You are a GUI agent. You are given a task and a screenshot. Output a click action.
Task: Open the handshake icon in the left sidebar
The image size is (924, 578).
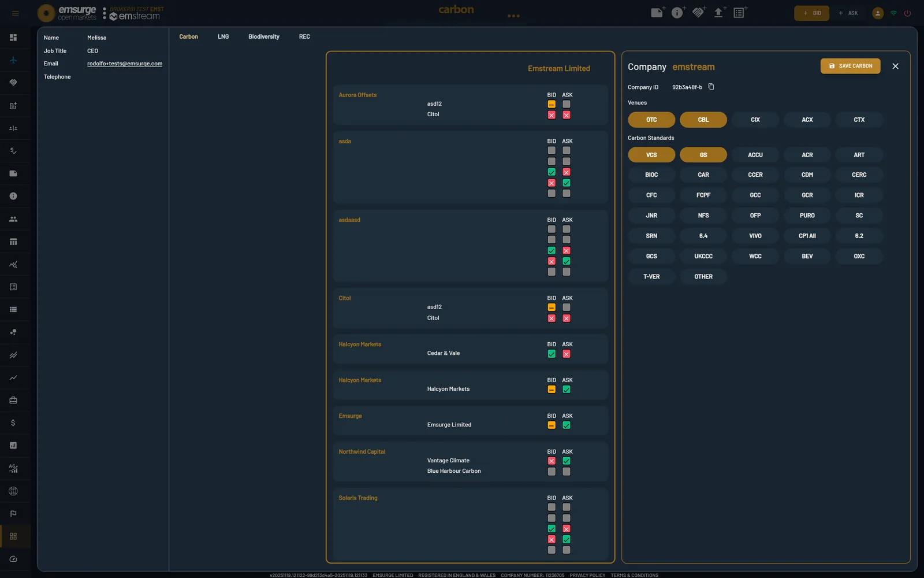coord(13,83)
